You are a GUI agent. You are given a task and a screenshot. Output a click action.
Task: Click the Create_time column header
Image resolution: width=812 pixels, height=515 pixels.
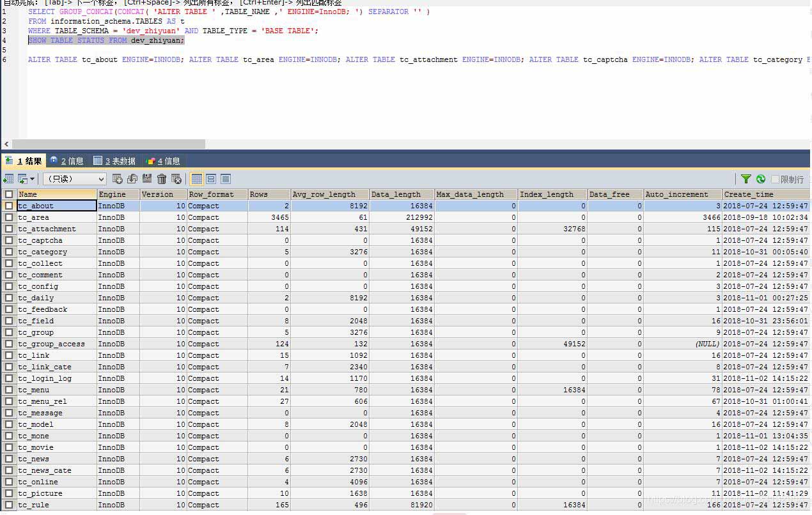pyautogui.click(x=766, y=194)
